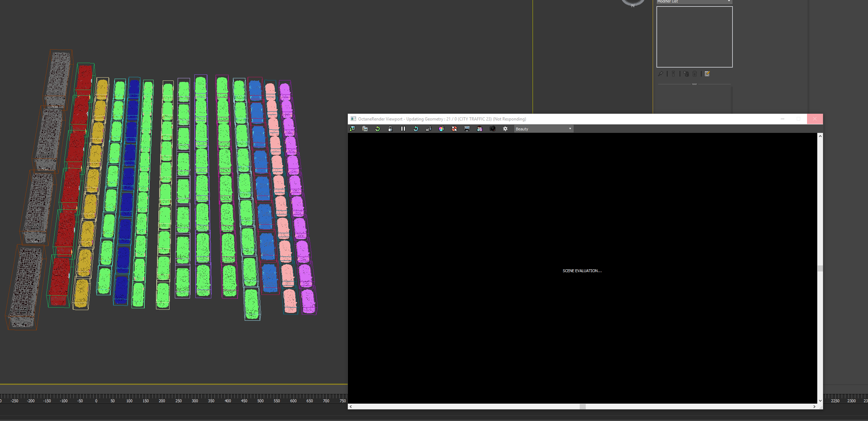
Task: Select the material picker icon
Action: tap(454, 129)
